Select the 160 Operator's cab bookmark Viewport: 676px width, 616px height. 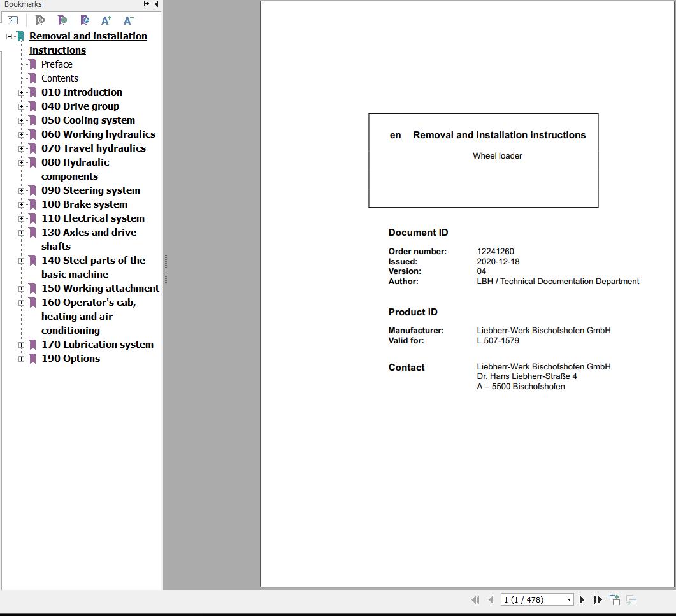tap(89, 317)
